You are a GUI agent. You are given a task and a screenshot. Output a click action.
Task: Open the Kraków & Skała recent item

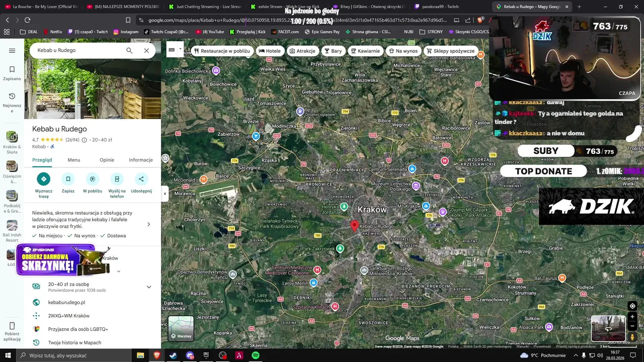(x=12, y=143)
